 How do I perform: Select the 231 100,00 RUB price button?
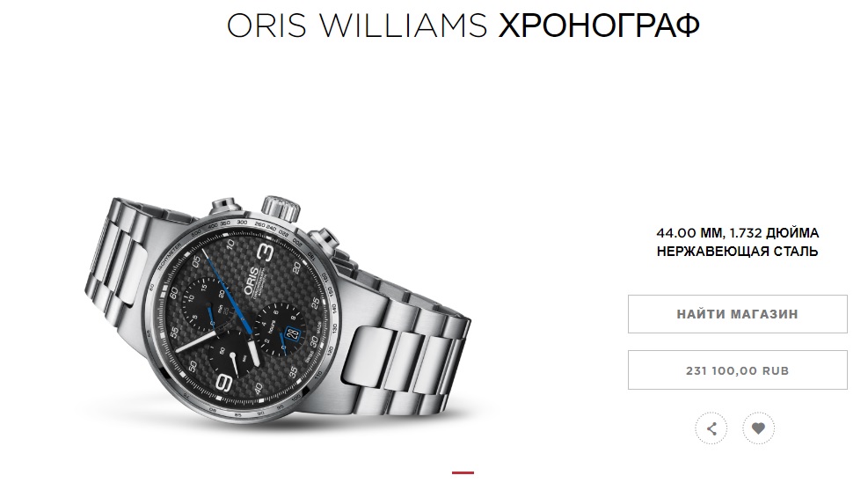(737, 369)
